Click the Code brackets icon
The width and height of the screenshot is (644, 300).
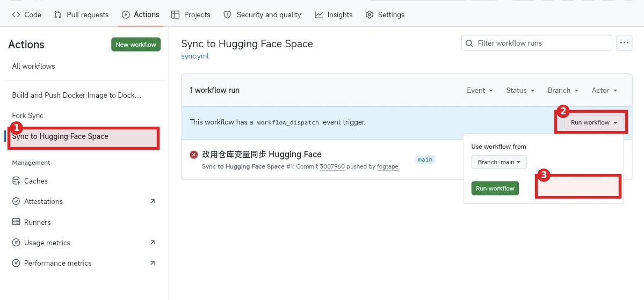coord(16,15)
